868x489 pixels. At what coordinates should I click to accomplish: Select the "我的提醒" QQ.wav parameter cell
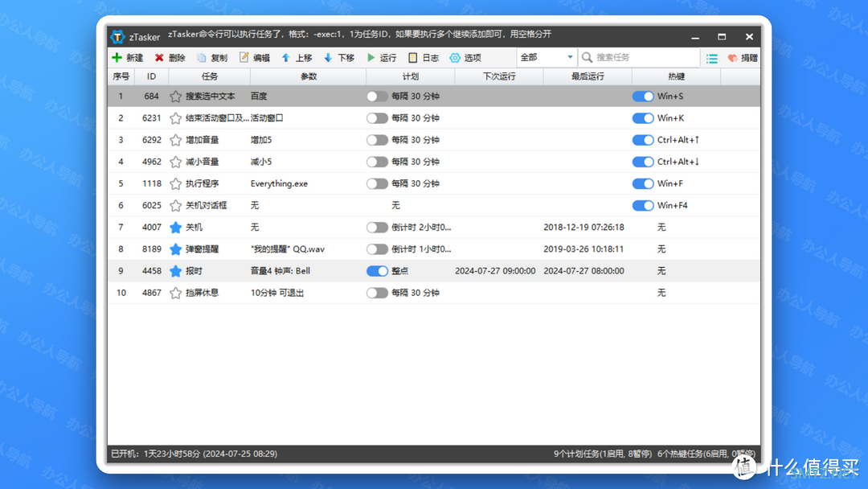[287, 249]
